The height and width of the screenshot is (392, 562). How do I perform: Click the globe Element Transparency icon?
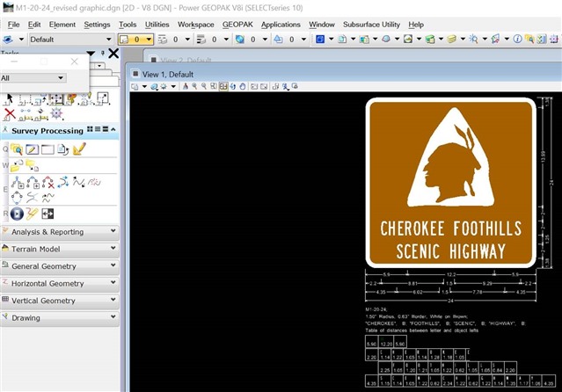(239, 39)
